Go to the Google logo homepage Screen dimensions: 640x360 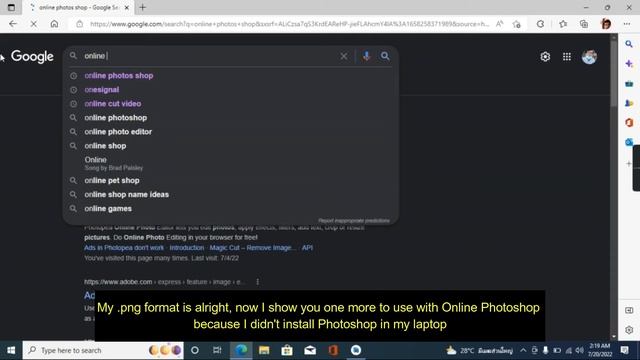click(32, 57)
